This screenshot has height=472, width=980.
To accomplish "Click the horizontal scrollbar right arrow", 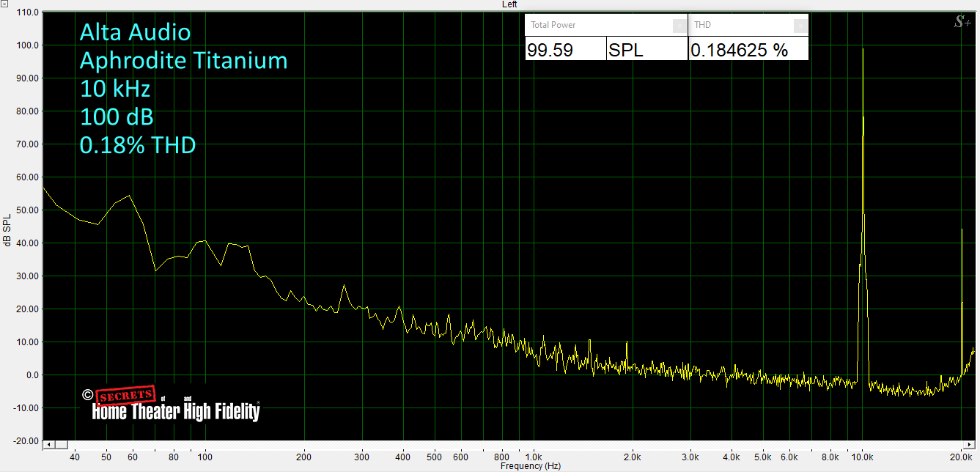I will [x=969, y=445].
